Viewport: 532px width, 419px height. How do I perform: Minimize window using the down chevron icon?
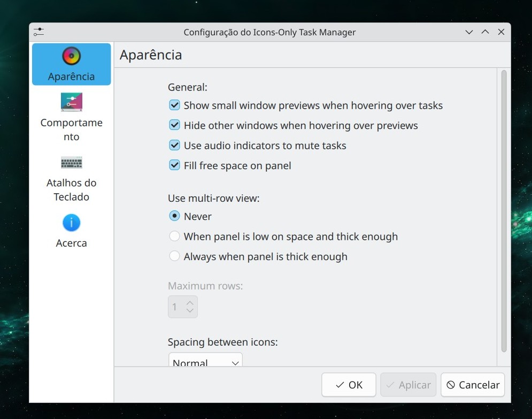469,32
